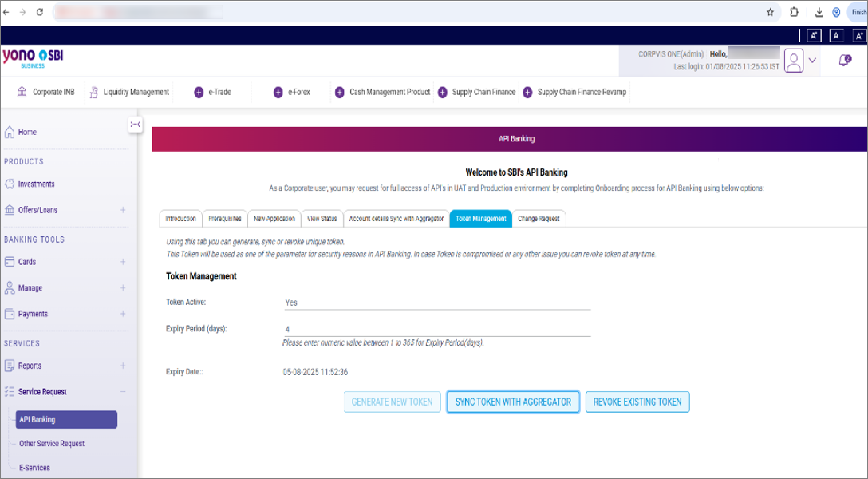This screenshot has height=479, width=868.
Task: Click Service Request in the sidebar
Action: tap(42, 391)
